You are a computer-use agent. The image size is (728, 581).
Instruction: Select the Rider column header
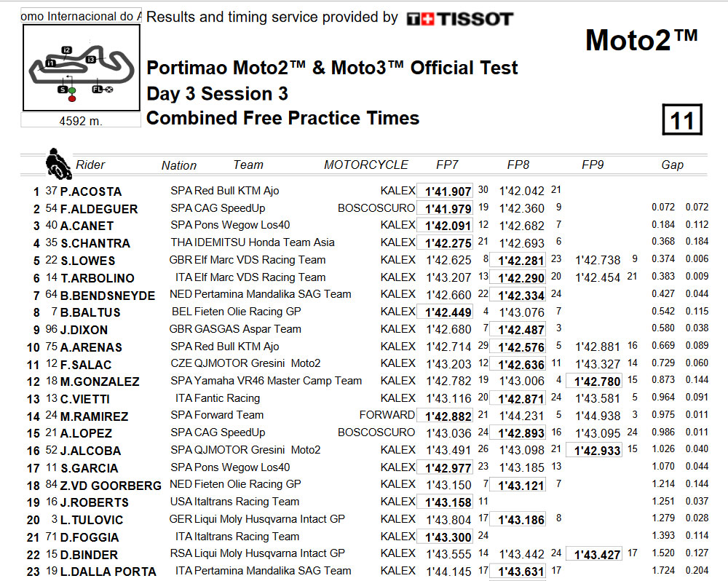click(90, 165)
